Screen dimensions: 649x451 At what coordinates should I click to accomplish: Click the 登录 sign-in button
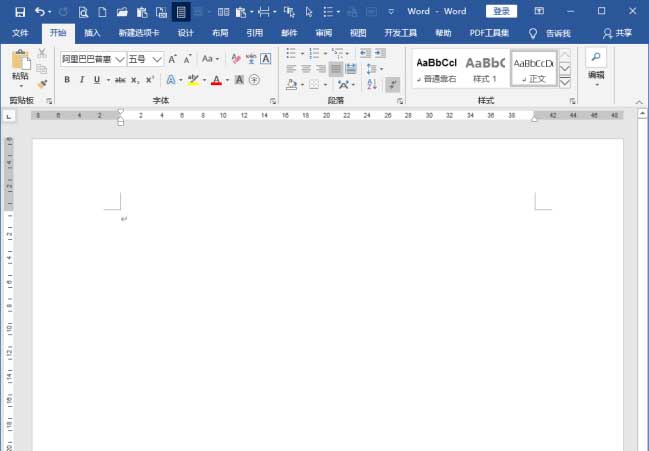(501, 12)
